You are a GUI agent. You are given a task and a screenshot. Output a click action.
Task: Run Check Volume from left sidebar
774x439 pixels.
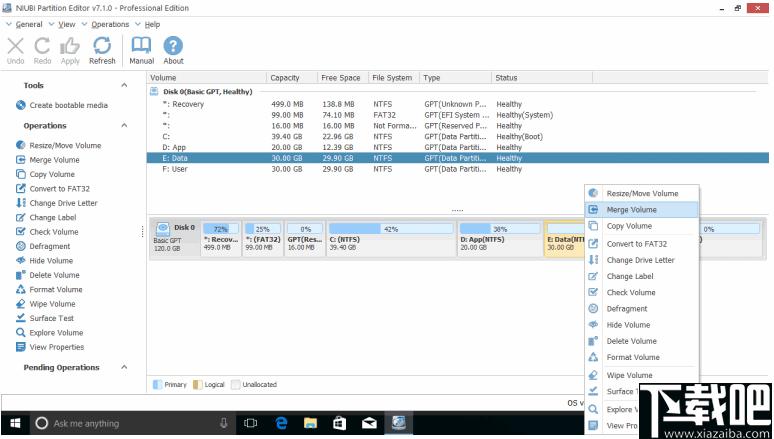[x=47, y=231]
